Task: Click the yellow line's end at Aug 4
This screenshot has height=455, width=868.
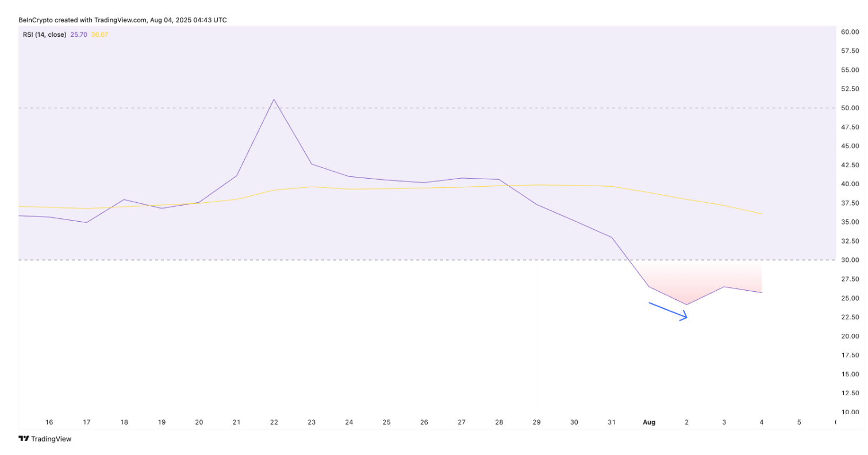Action: coord(761,214)
